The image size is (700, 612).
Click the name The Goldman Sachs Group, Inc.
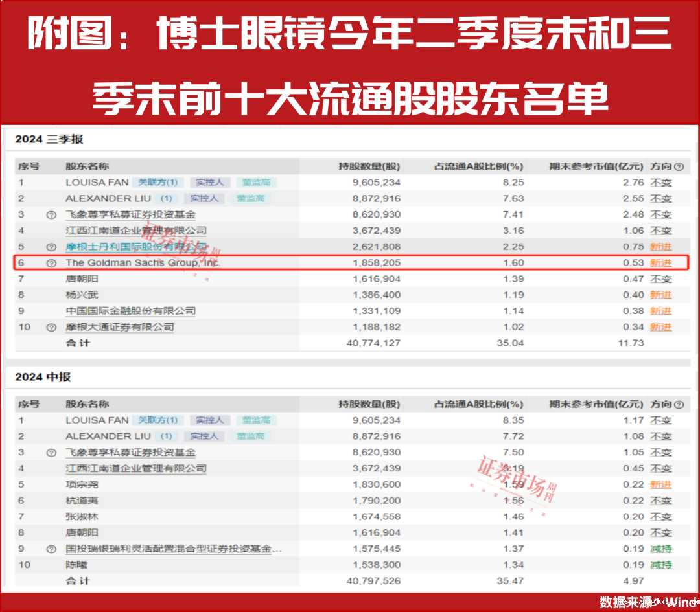(143, 263)
